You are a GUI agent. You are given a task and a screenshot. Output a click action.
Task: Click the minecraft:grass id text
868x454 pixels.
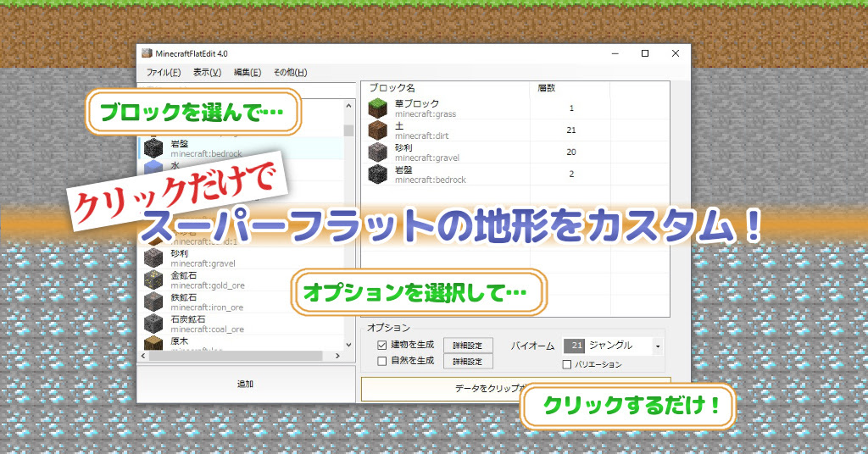coord(426,113)
